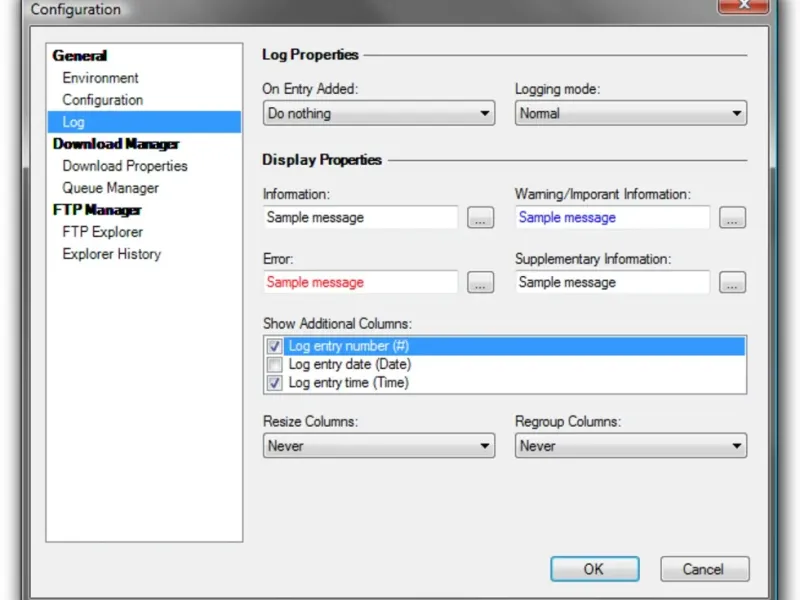Open the On Entry Added dropdown
The image size is (800, 600).
(x=379, y=113)
